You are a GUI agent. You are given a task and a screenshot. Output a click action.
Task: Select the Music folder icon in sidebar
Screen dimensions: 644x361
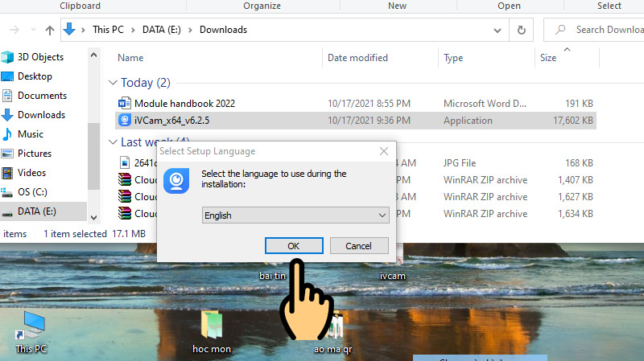[x=31, y=134]
